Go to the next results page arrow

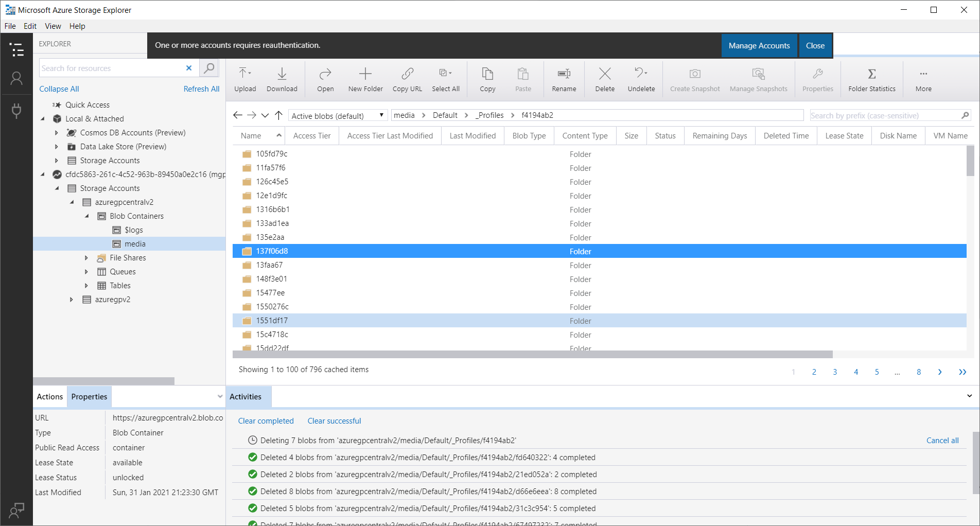pos(940,372)
